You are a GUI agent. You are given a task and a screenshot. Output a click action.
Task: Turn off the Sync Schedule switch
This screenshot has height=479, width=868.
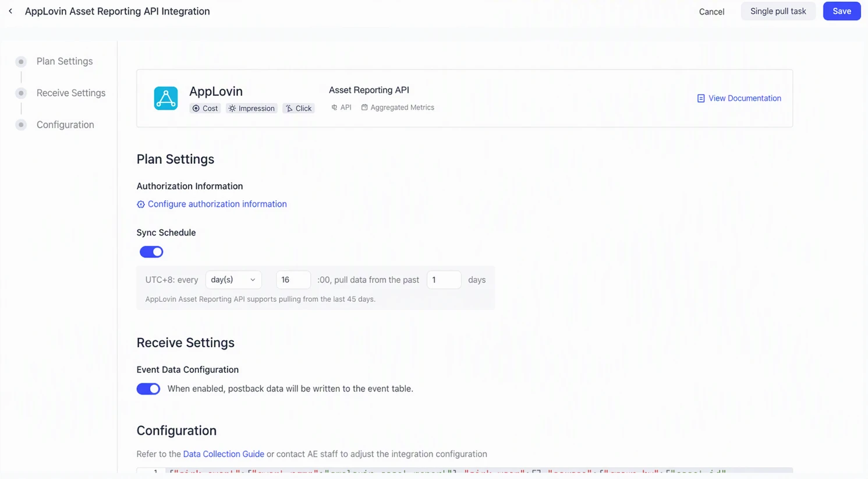[x=151, y=252]
